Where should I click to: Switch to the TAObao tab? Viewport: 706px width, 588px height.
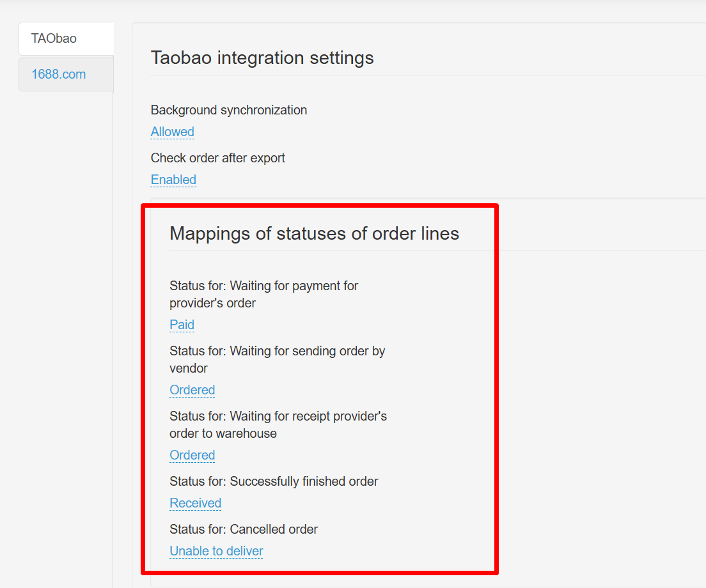54,38
